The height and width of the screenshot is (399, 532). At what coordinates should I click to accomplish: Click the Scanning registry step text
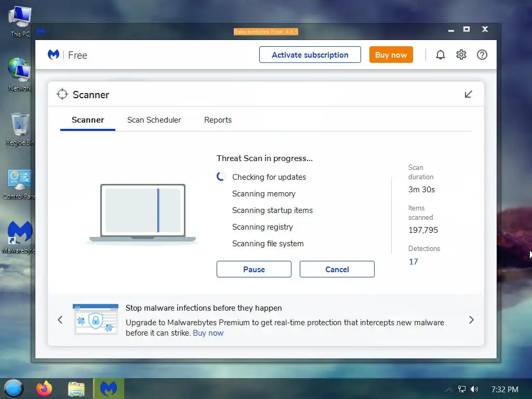(x=262, y=227)
